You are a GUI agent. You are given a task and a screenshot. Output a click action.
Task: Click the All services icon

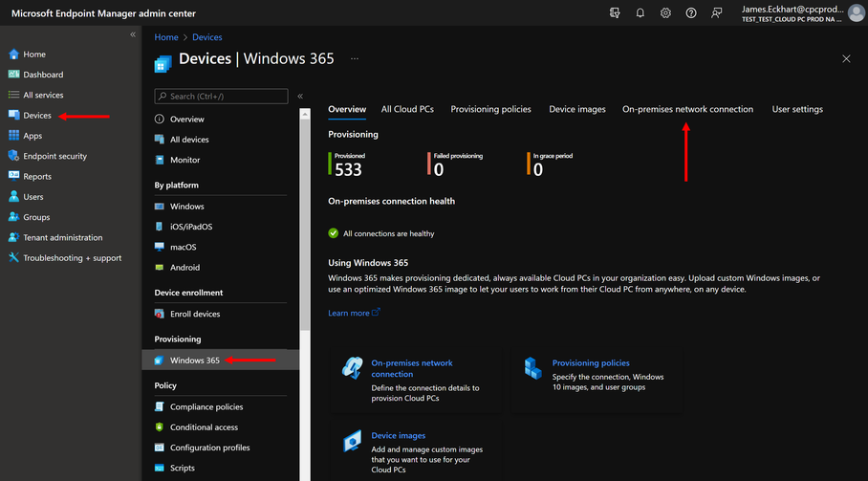pyautogui.click(x=13, y=95)
